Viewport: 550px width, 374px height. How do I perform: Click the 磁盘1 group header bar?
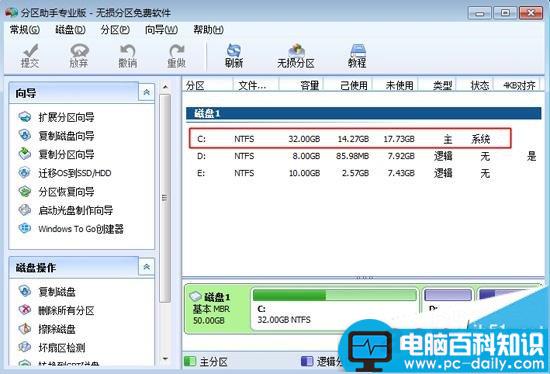click(363, 113)
